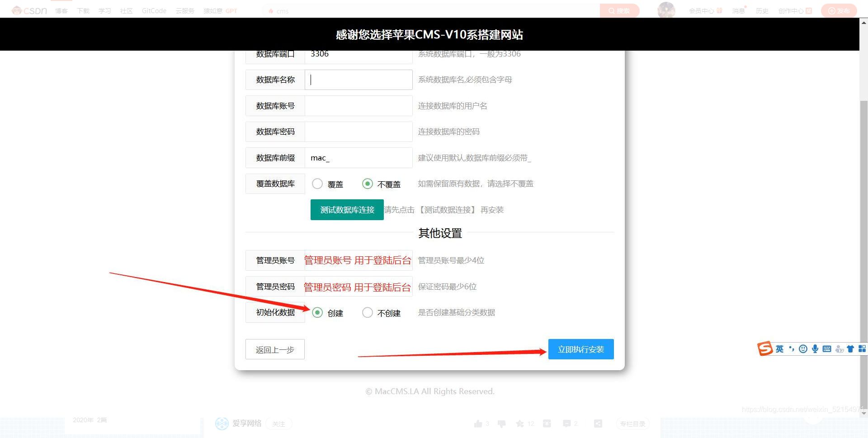Image resolution: width=868 pixels, height=438 pixels.
Task: Select 创建 for initial data
Action: point(317,312)
